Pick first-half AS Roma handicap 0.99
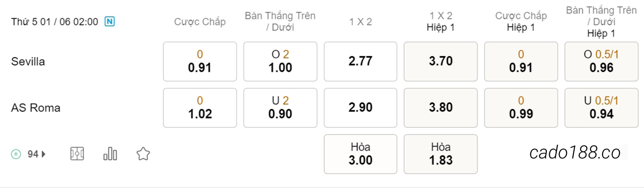The image size is (644, 188). (x=521, y=108)
